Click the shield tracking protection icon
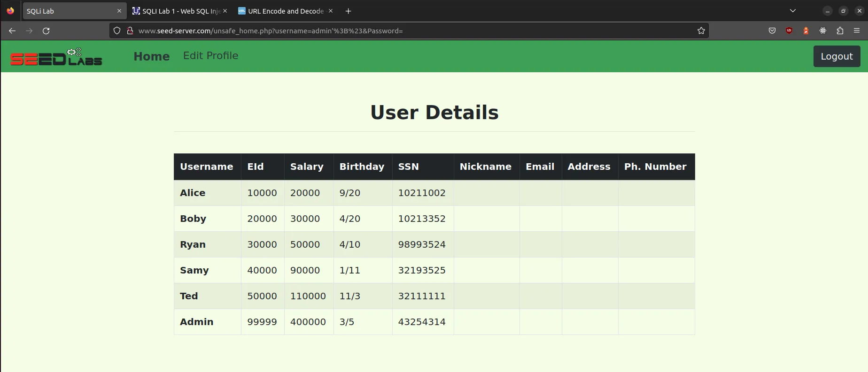The height and width of the screenshot is (372, 868). (117, 31)
